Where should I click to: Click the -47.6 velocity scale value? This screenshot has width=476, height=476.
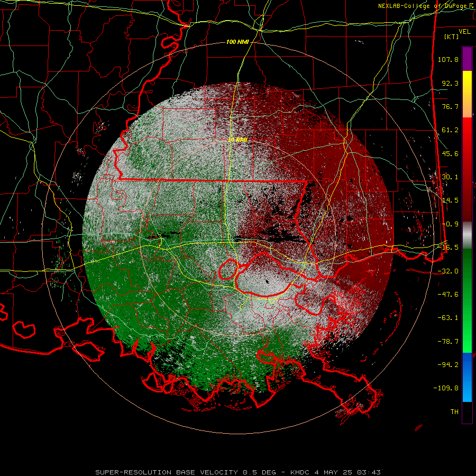pos(448,295)
